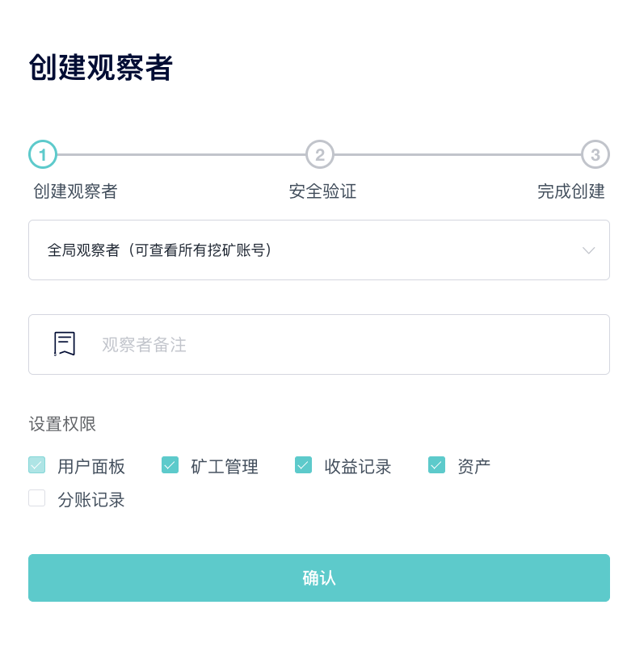Open the 全局观察者 observer type dropdown
This screenshot has height=672, width=627.
tap(318, 250)
